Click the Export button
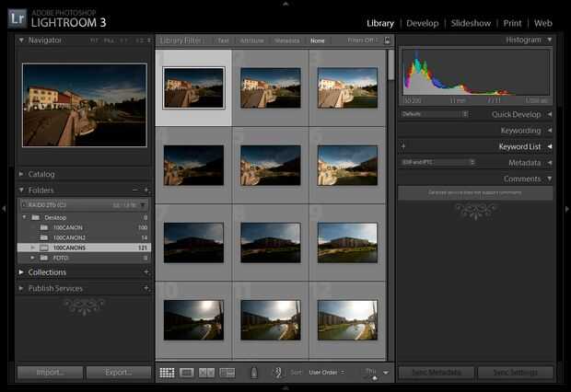 coord(119,373)
